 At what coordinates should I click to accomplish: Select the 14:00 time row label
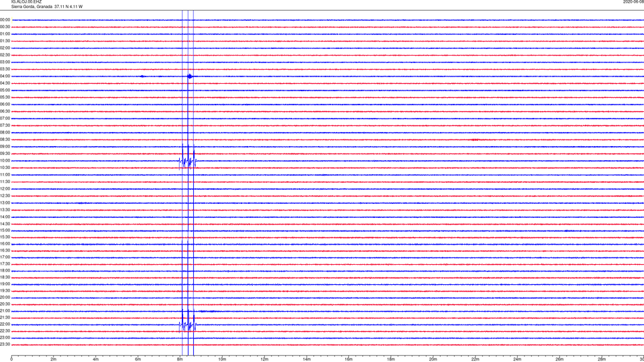5,217
